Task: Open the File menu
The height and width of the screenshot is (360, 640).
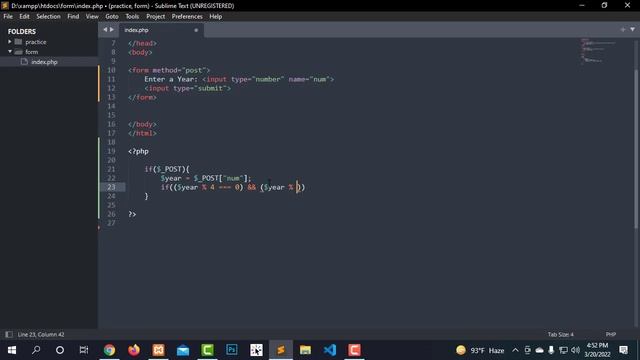Action: click(x=8, y=16)
